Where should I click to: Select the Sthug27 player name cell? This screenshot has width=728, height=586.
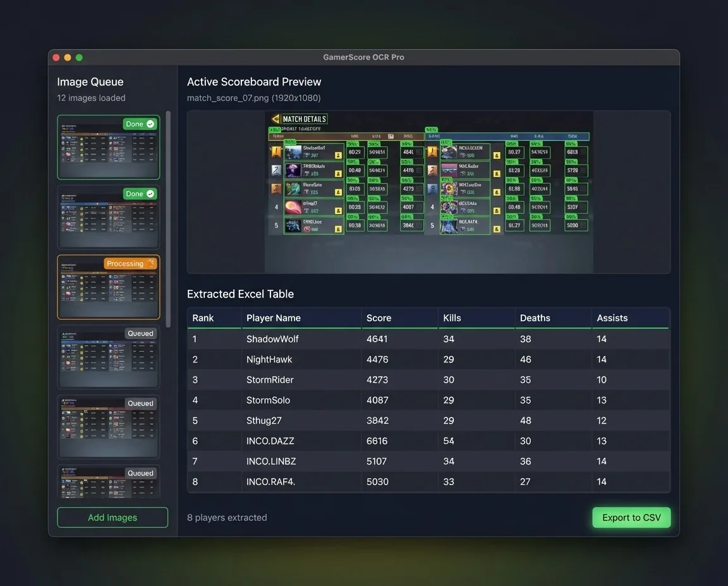(x=264, y=421)
